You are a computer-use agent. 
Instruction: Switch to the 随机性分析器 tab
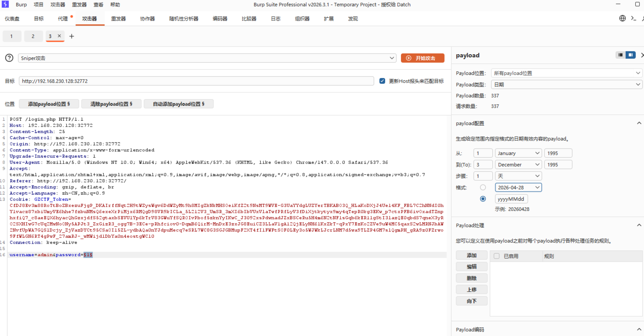click(184, 19)
